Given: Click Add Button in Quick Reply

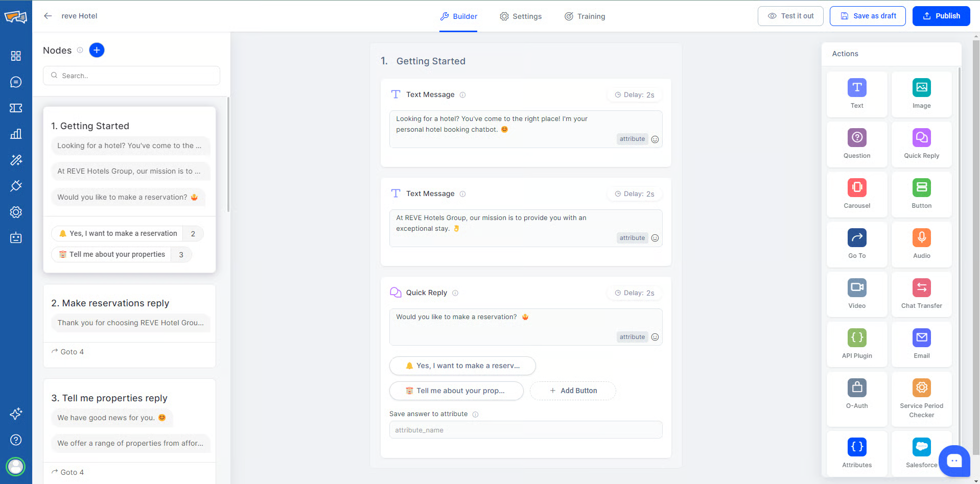Looking at the screenshot, I should pos(573,391).
